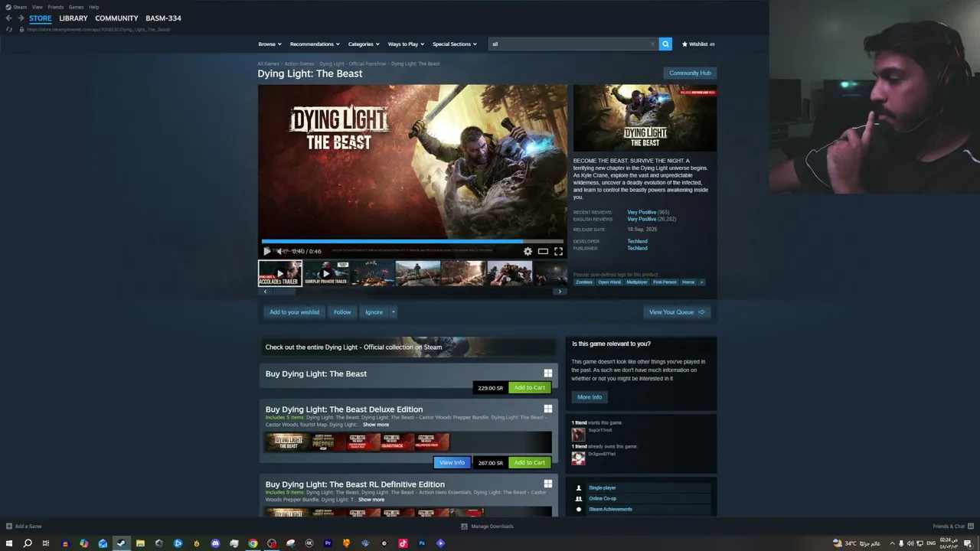Open the Friends menu
Viewport: 980px width, 551px height.
56,7
